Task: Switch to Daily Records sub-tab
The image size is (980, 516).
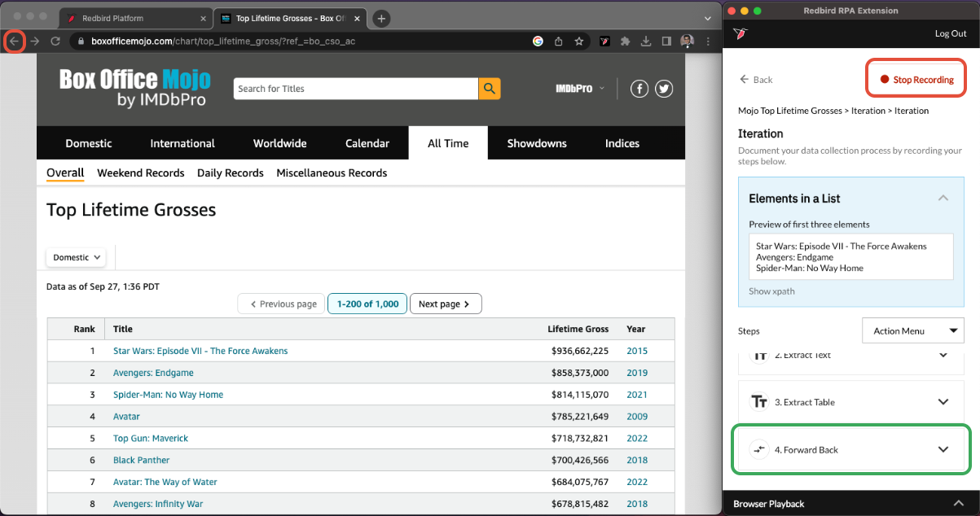Action: pos(231,173)
